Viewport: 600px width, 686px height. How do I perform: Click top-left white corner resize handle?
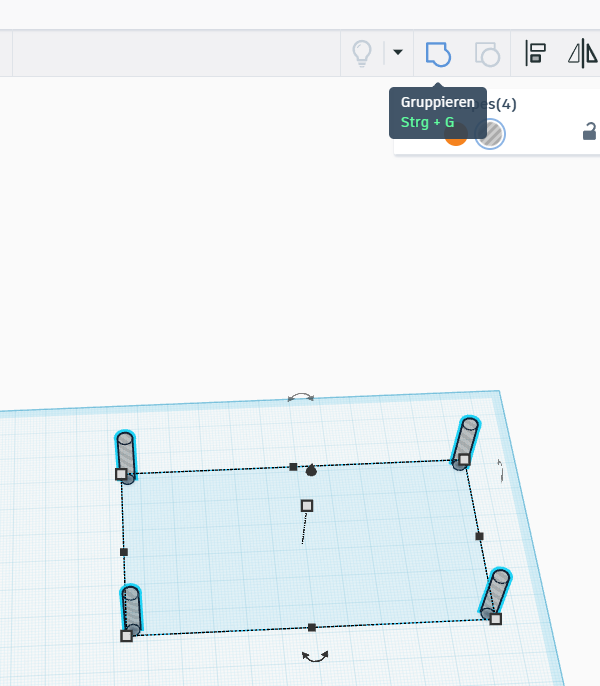click(x=121, y=474)
